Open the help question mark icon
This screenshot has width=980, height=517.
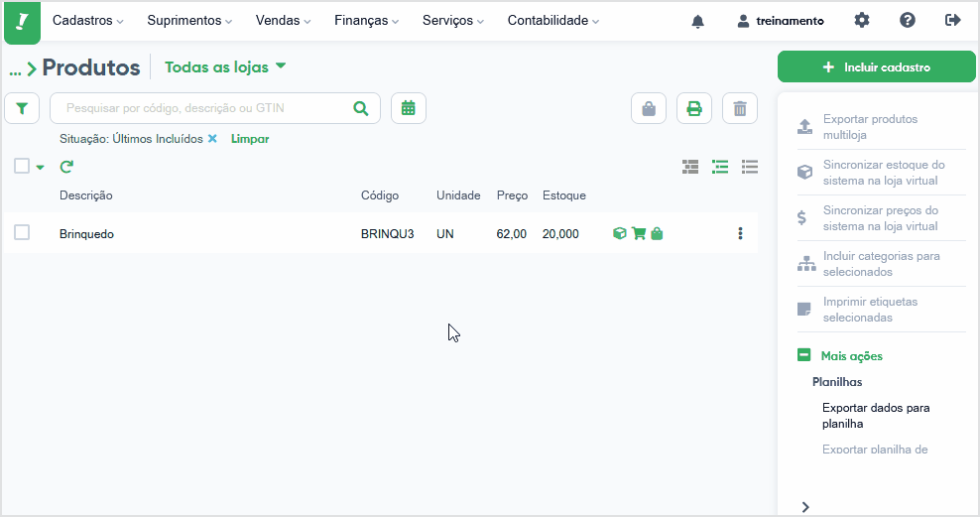907,21
